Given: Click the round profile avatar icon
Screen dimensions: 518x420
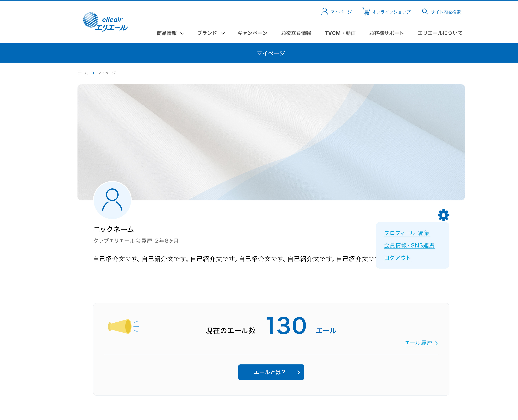Looking at the screenshot, I should click(x=112, y=201).
